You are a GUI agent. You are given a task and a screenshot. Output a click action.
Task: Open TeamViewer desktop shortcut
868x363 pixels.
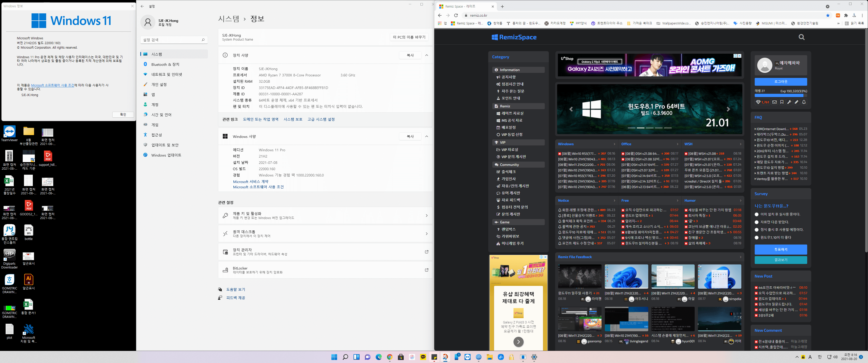pos(9,134)
